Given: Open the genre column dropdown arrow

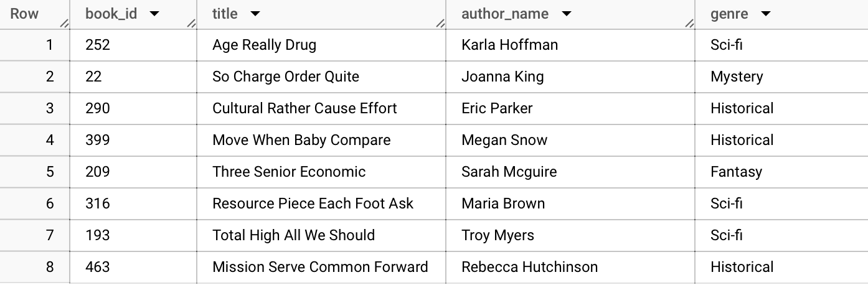Looking at the screenshot, I should click(x=766, y=14).
